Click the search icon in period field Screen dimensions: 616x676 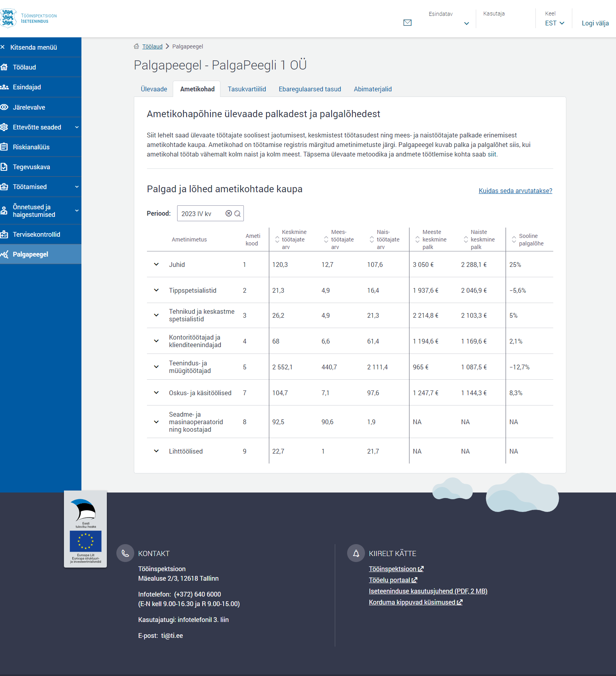tap(238, 213)
